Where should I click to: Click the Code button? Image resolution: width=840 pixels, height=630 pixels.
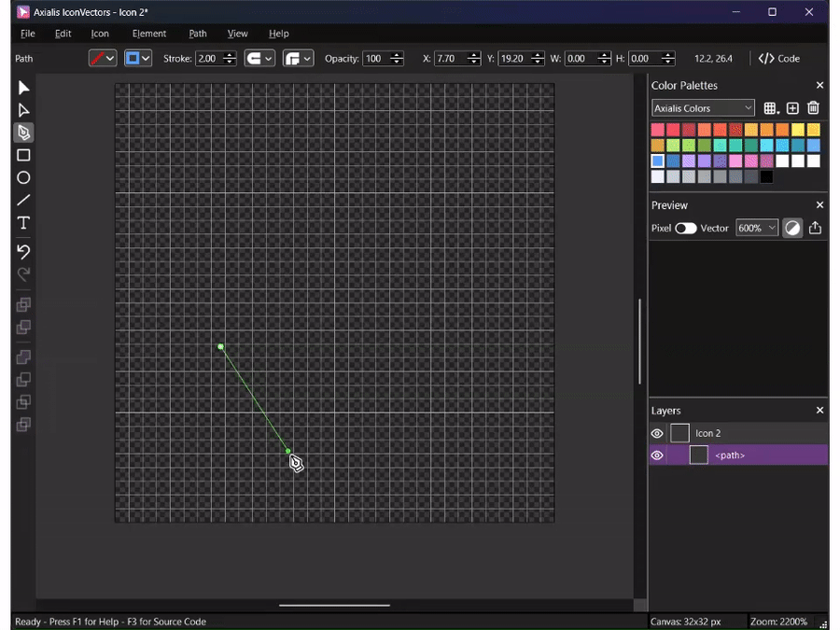(779, 59)
